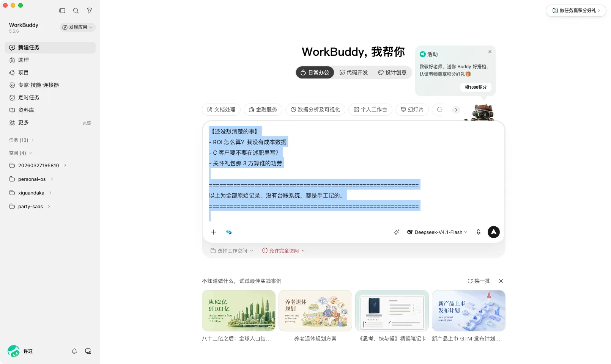
Task: Open notifications bell icon
Action: [x=74, y=351]
